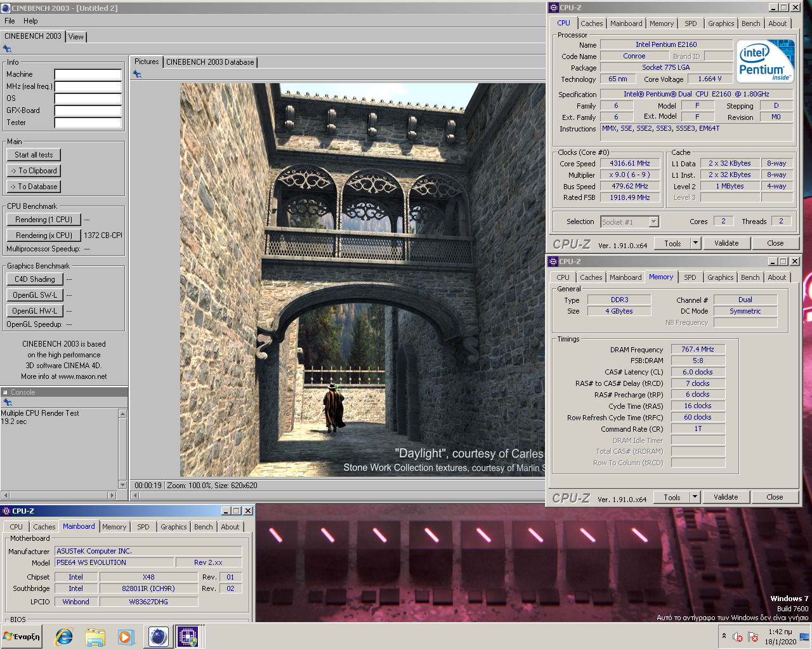Click CPU-Z title icon in CPU window

553,8
